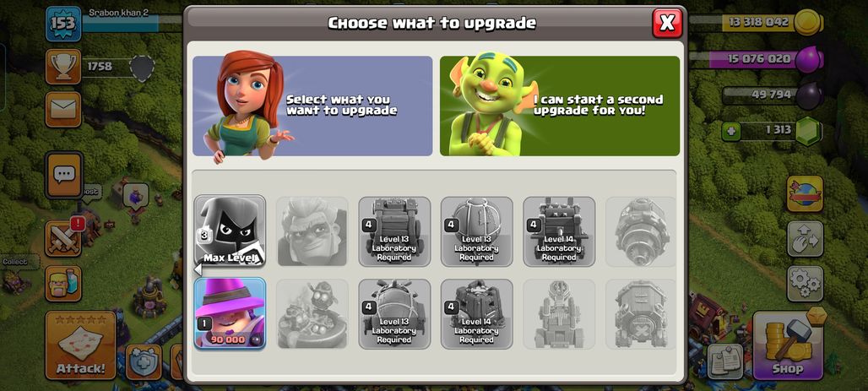
Task: Open the Attack map button
Action: tap(80, 345)
